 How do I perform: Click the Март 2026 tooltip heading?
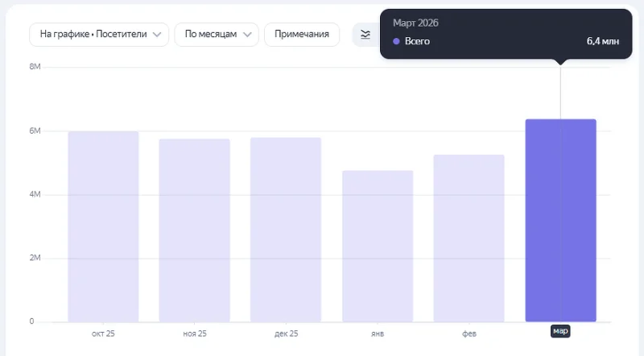(415, 23)
